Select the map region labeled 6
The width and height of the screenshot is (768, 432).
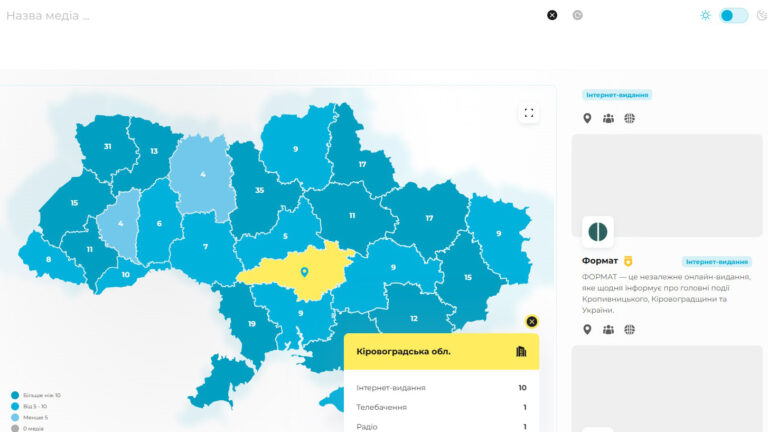click(x=159, y=223)
